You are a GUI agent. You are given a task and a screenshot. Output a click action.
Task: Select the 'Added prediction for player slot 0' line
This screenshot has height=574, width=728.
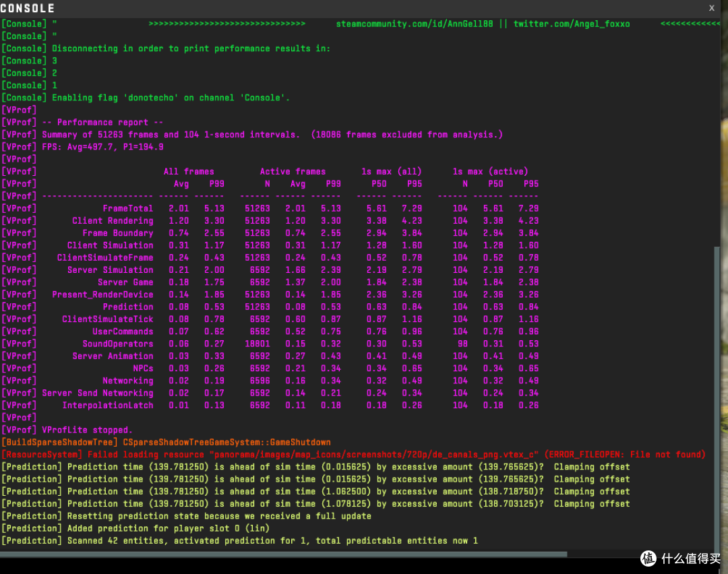(135, 528)
